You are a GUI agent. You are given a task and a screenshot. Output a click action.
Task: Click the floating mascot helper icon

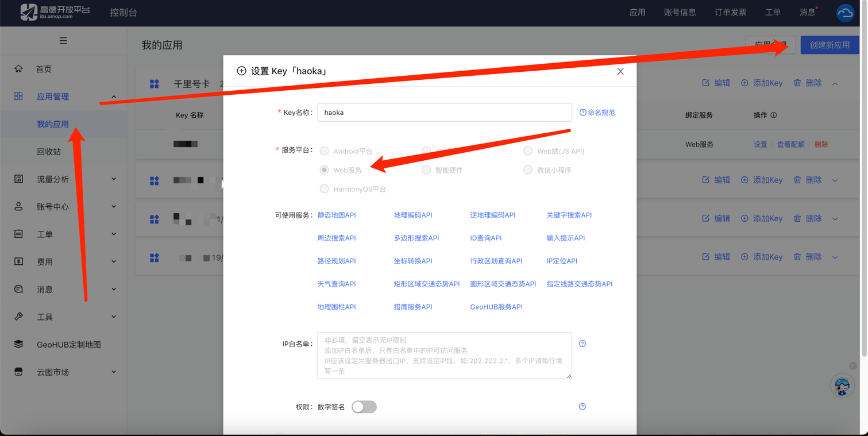[x=842, y=385]
